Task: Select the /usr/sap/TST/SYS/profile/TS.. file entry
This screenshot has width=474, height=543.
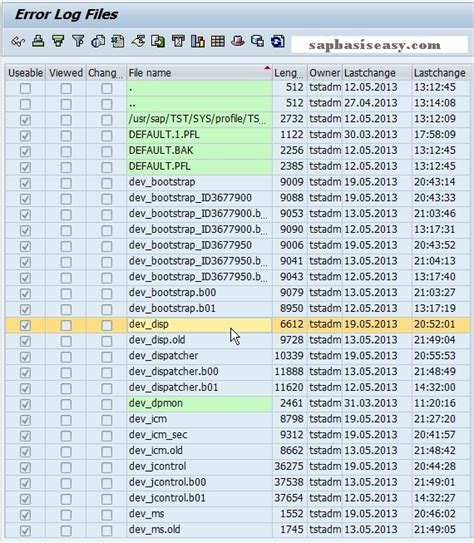Action: click(x=198, y=119)
